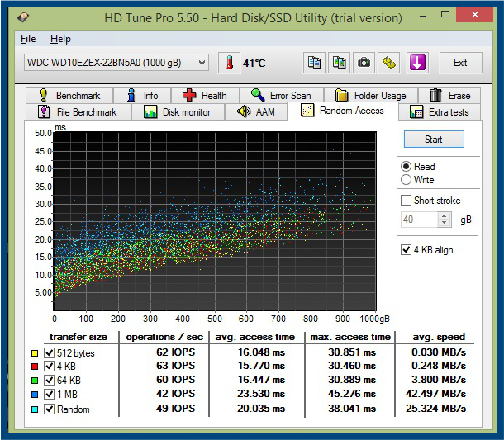Click the 49 IOPS value
The height and width of the screenshot is (440, 504).
click(175, 408)
